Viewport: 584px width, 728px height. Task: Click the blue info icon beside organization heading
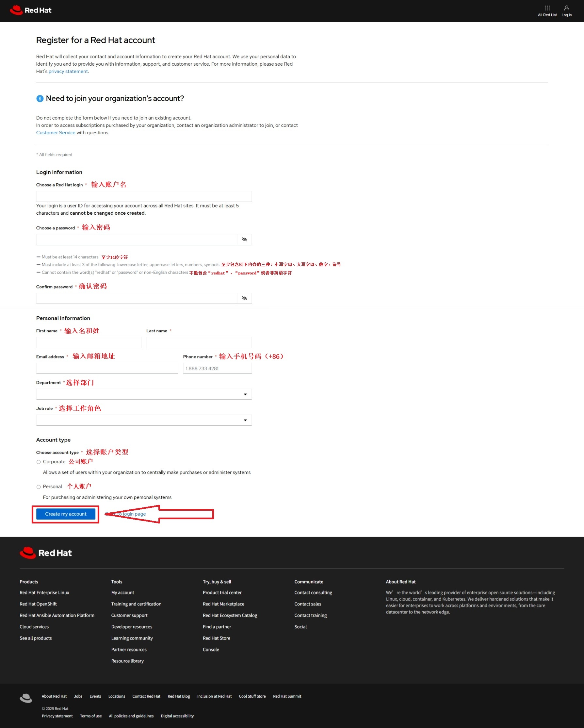[40, 99]
